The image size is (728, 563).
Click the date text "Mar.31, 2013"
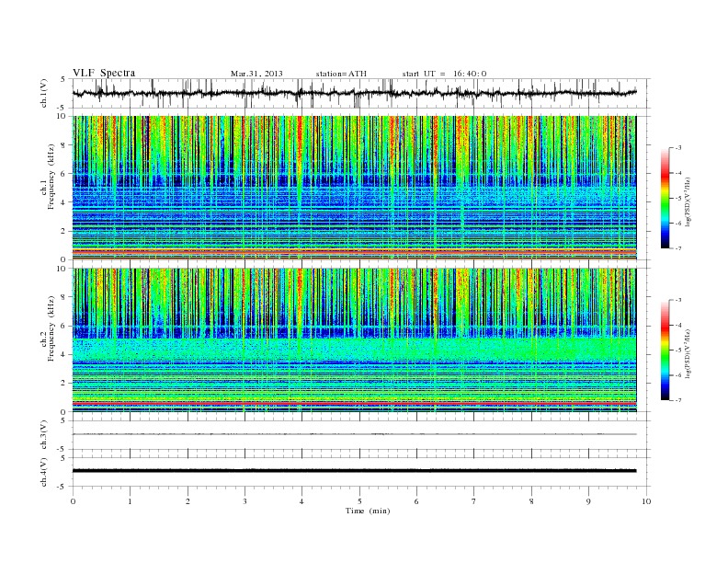[x=256, y=74]
